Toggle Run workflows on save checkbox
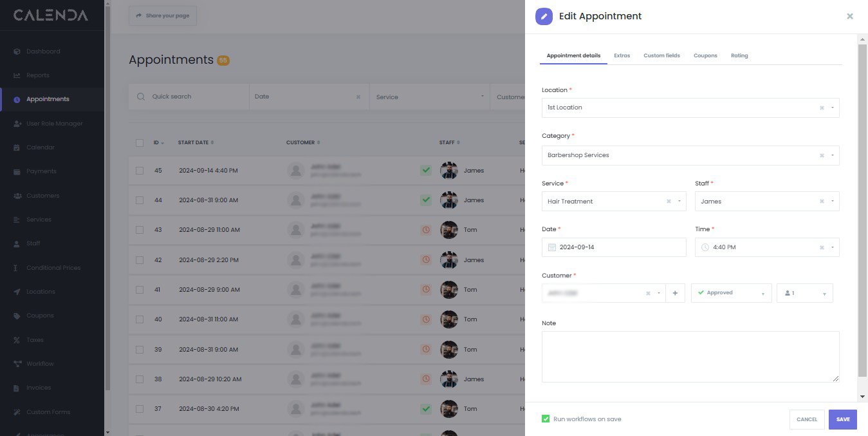 546,419
